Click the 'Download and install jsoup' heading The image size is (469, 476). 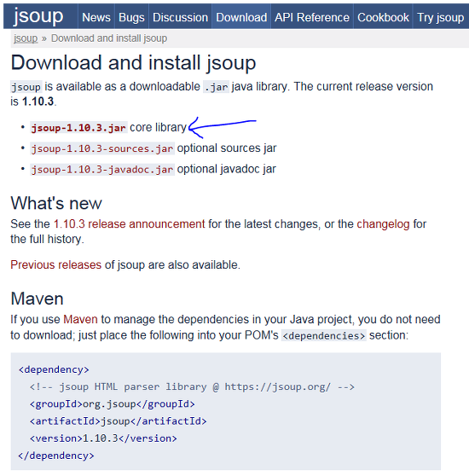coord(133,63)
